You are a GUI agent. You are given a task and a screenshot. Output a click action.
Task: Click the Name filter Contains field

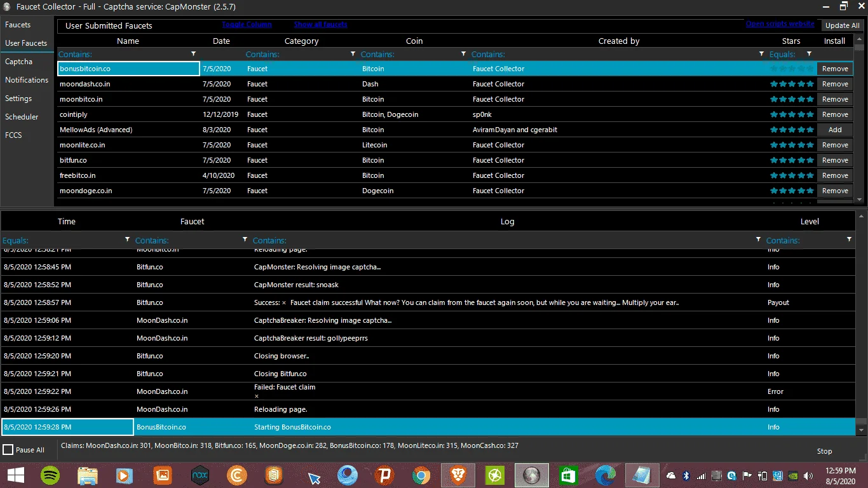click(x=124, y=54)
